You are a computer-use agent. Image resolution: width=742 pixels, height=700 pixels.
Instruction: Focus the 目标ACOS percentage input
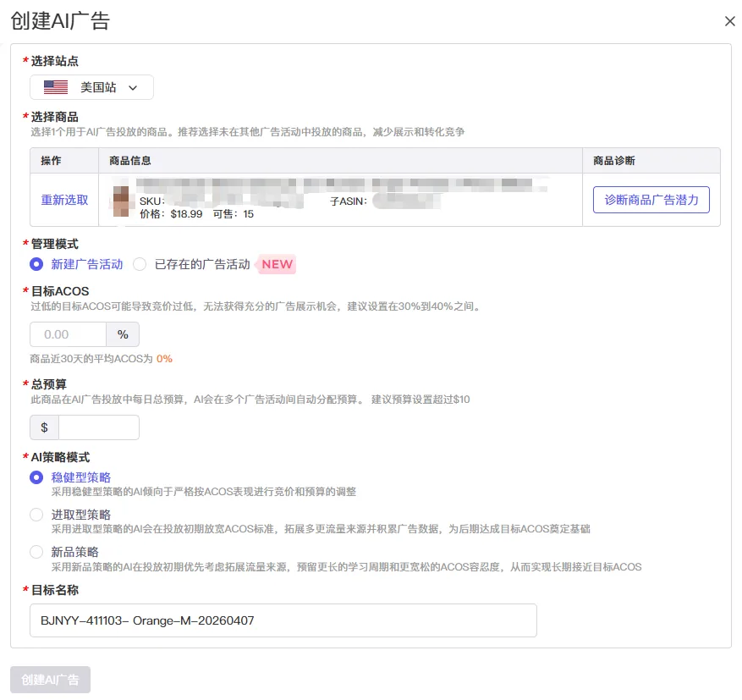coord(69,334)
